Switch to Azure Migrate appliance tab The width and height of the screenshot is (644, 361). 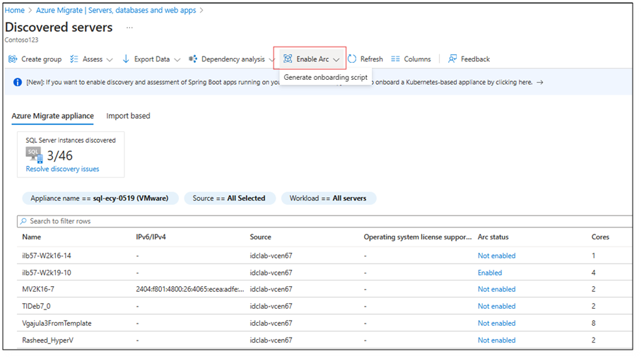click(52, 116)
